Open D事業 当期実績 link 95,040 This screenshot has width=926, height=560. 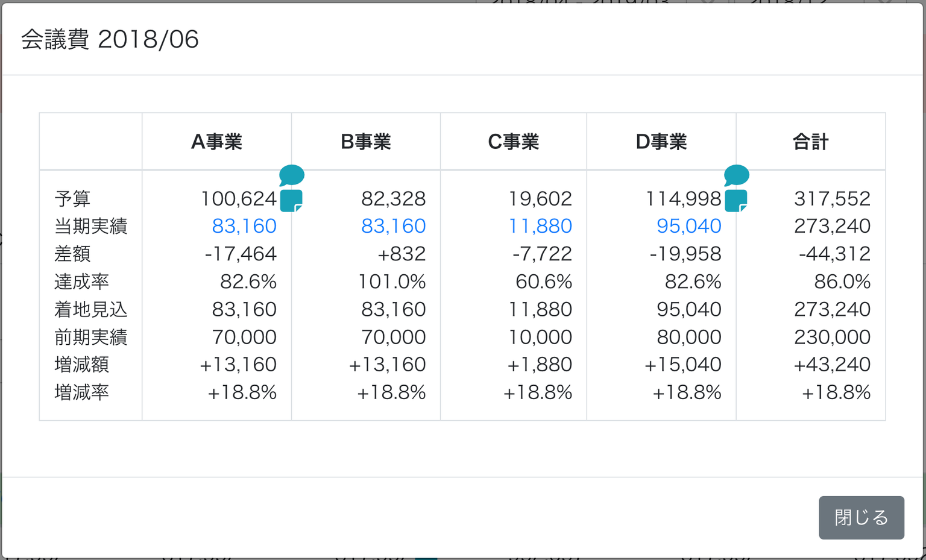click(689, 226)
